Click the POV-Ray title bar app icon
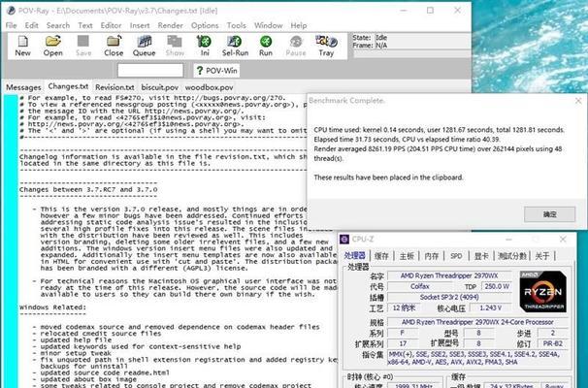 click(x=11, y=11)
